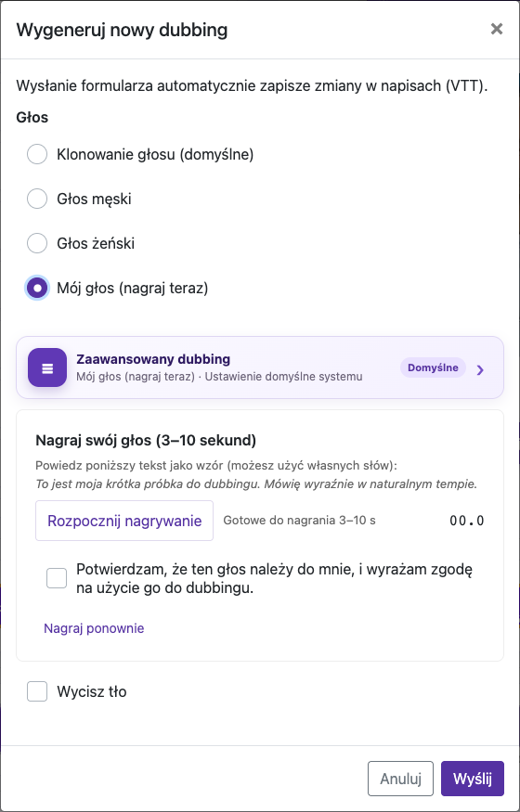The image size is (520, 812).
Task: Close the dialog with the X icon
Action: pos(497,29)
